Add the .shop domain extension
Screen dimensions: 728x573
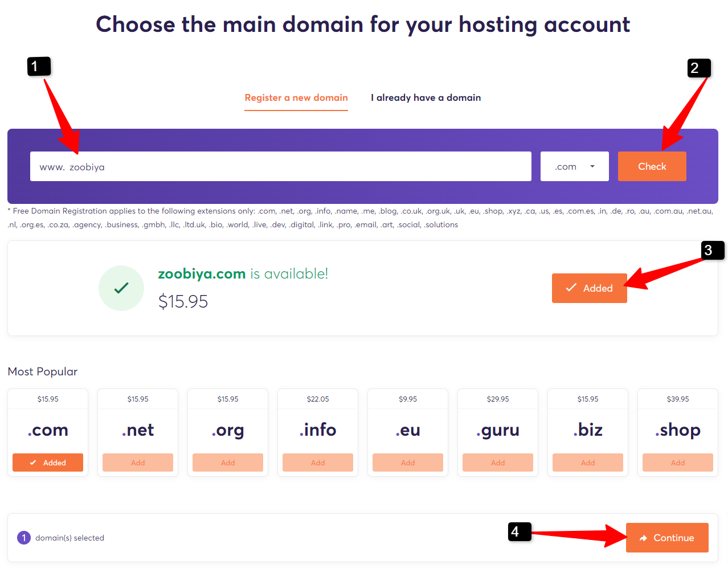click(677, 462)
